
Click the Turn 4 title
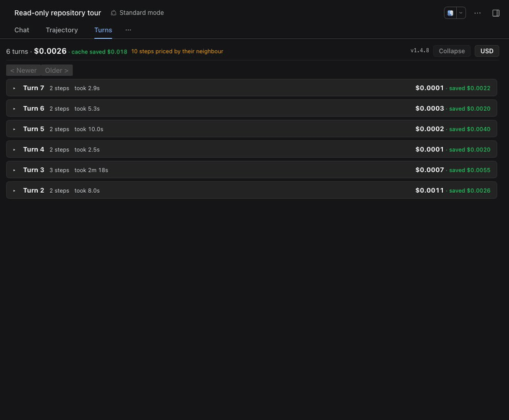[x=34, y=150]
